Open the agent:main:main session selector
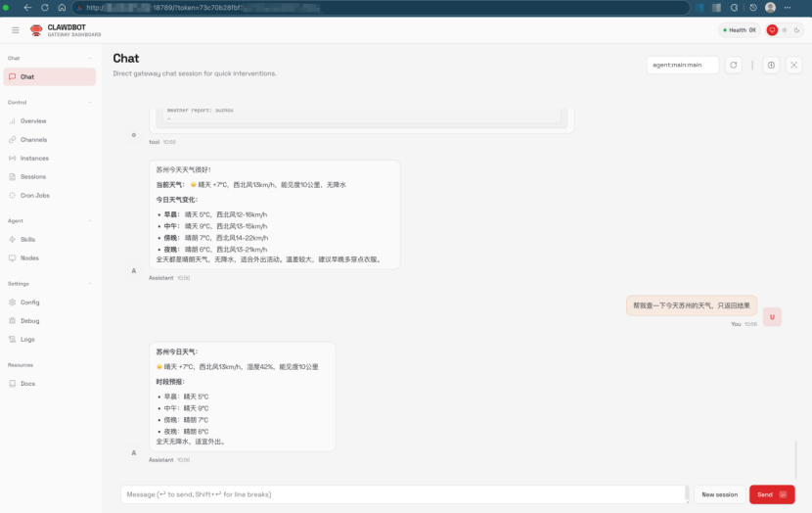812x513 pixels. click(x=682, y=66)
